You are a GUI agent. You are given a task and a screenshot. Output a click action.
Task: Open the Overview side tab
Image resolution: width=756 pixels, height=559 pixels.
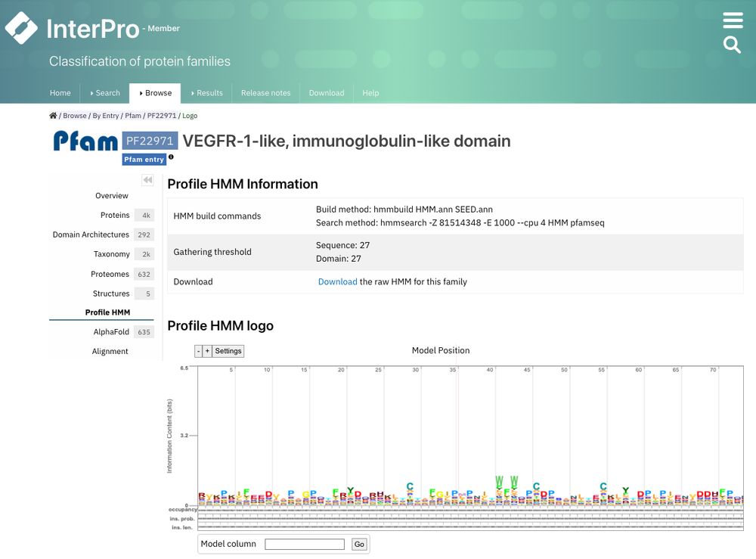pos(111,195)
